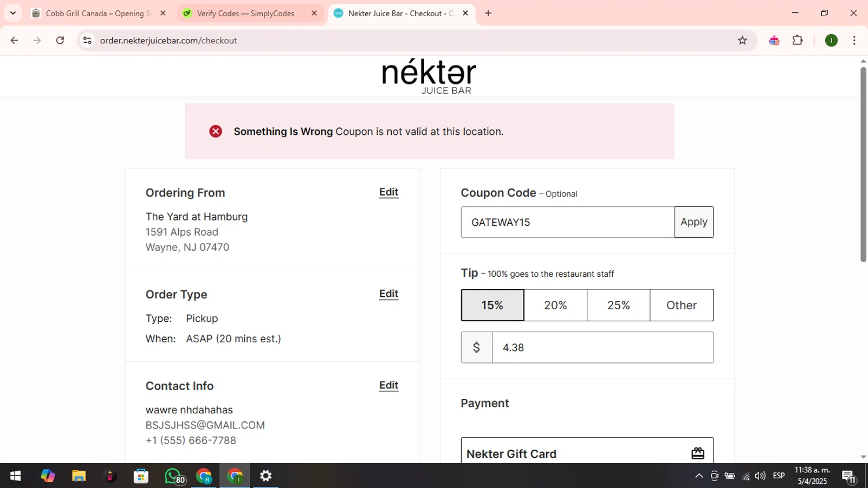Select the Nekter Gift Card payment option
This screenshot has width=868, height=488.
click(x=587, y=451)
